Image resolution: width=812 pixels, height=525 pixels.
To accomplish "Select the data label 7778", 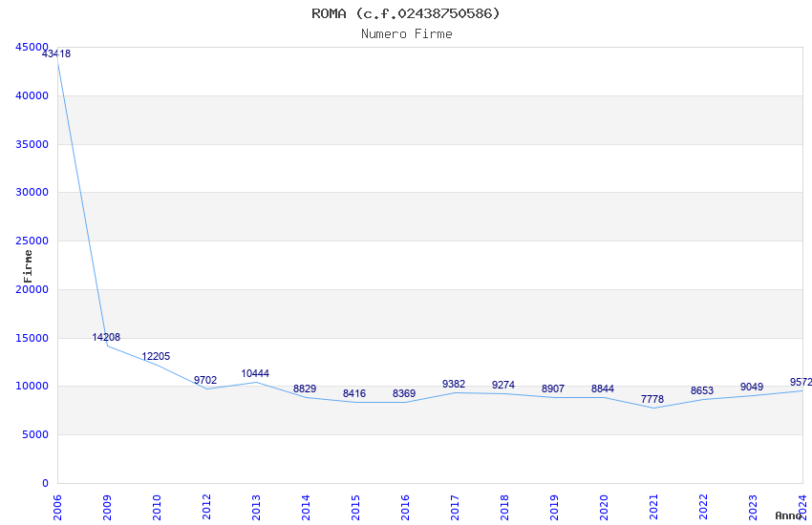I will (x=652, y=399).
